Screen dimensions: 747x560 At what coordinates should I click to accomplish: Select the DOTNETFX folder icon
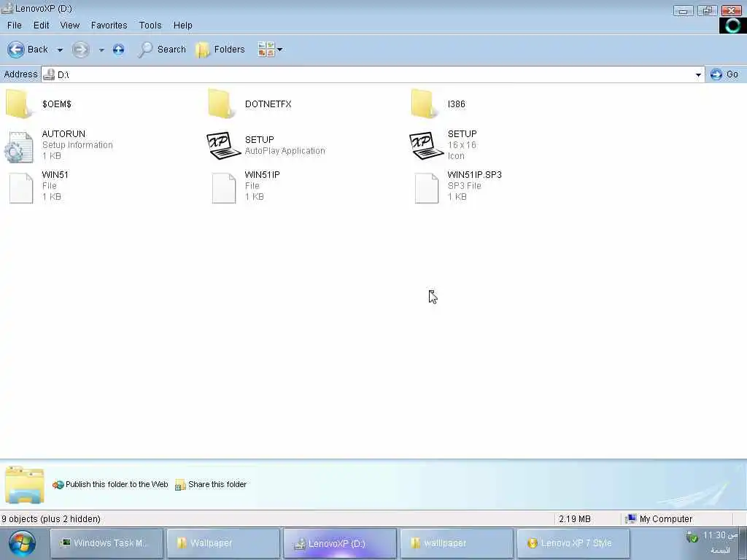click(222, 104)
